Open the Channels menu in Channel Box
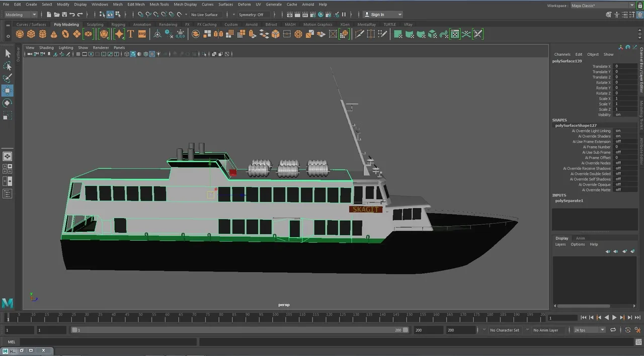 click(562, 54)
